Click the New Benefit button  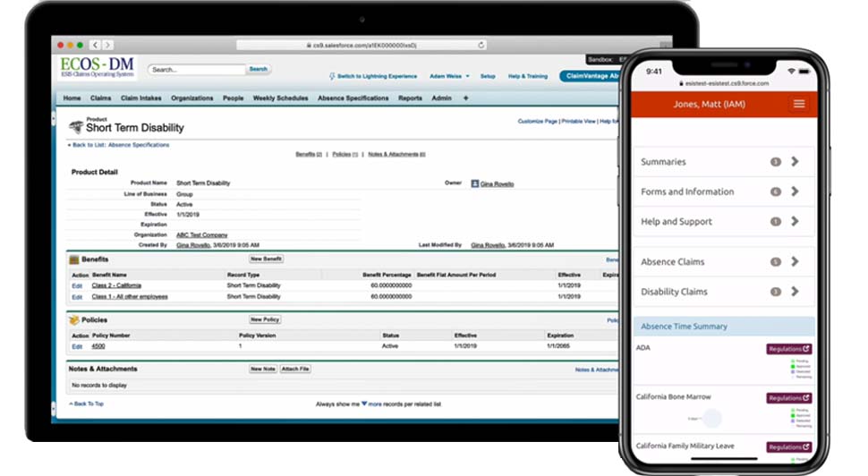267,259
